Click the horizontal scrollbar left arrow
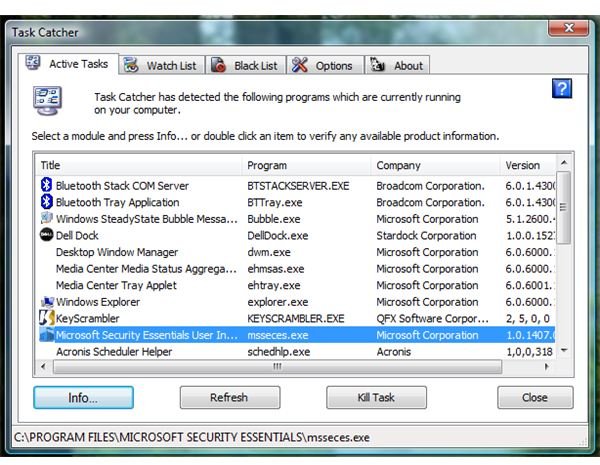600x465 pixels. click(x=43, y=367)
